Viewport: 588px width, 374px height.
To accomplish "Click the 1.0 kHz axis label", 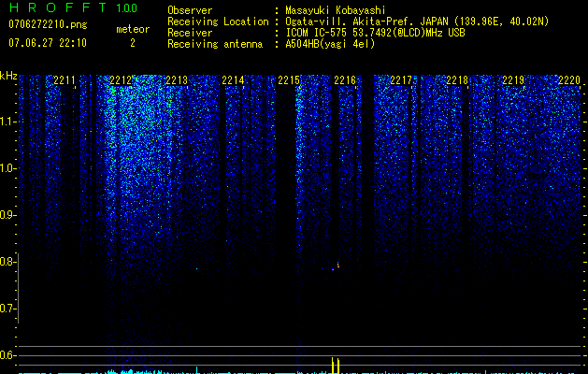I will tap(7, 168).
